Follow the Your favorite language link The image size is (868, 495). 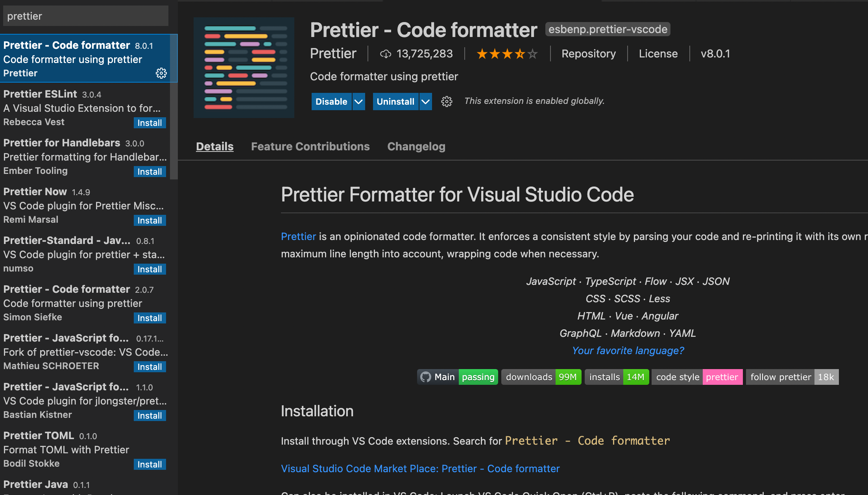pyautogui.click(x=628, y=350)
